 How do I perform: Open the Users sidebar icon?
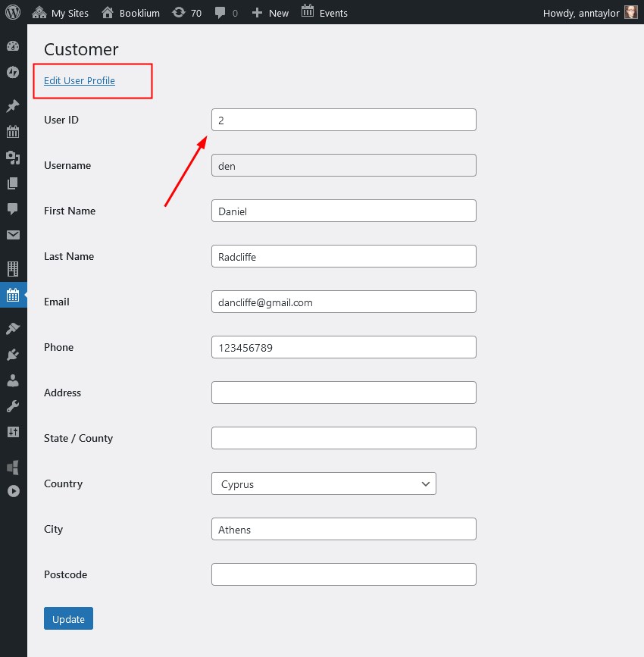pos(13,380)
